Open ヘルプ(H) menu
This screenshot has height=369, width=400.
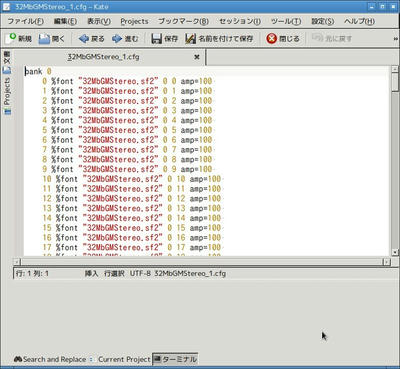(x=359, y=21)
